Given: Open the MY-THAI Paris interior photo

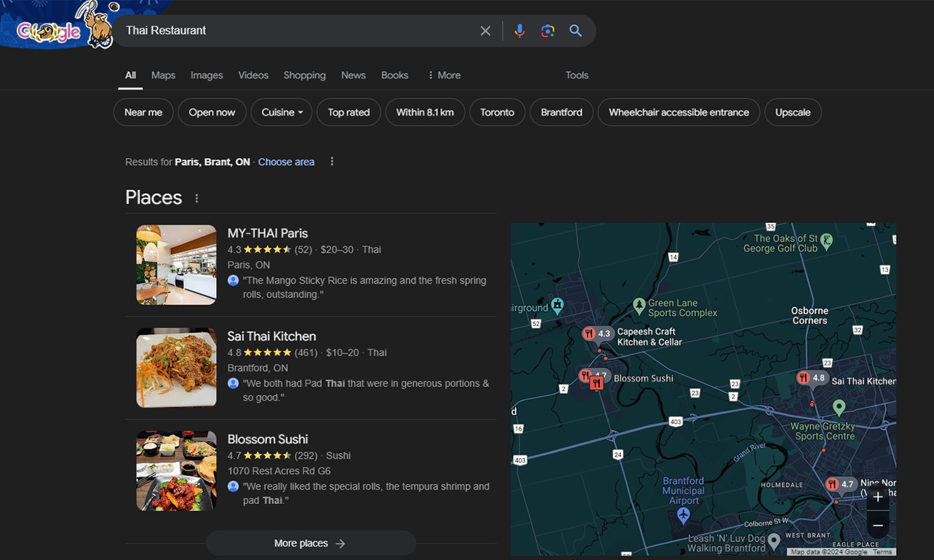Looking at the screenshot, I should coord(176,265).
